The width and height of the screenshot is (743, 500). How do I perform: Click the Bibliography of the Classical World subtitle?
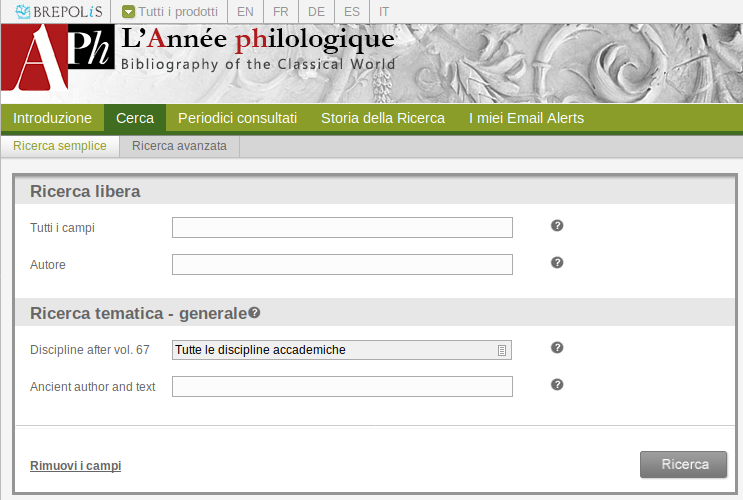coord(258,64)
